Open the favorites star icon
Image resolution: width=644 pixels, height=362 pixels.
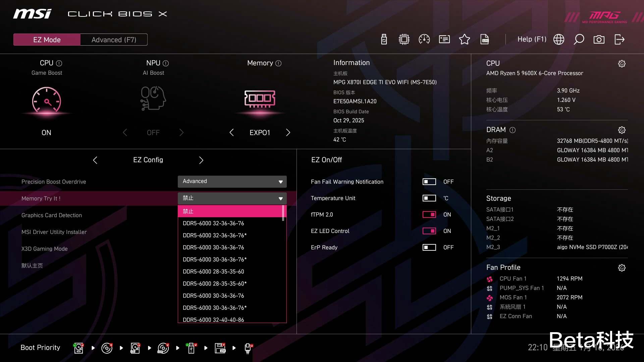(465, 40)
